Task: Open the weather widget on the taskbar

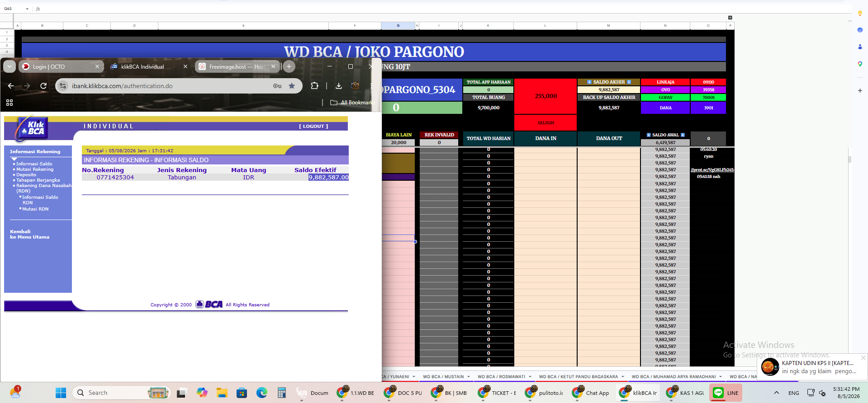Action: pos(15,392)
